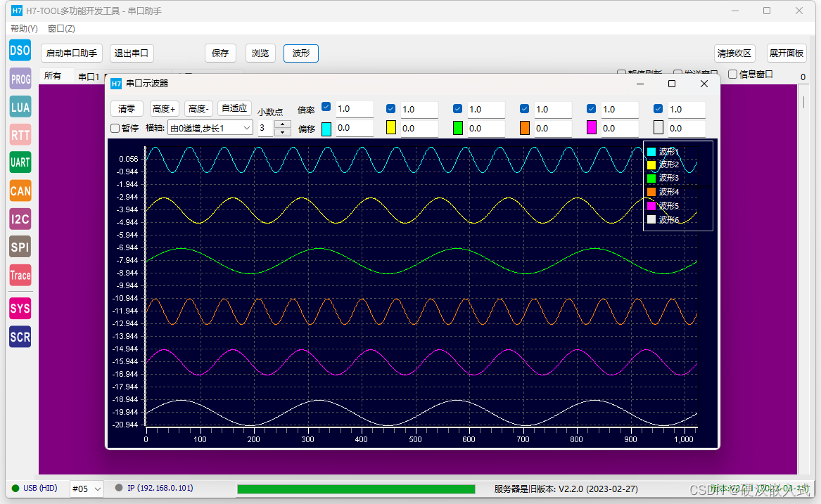Click the 自适应 auto-fit button
The height and width of the screenshot is (504, 821).
[234, 108]
